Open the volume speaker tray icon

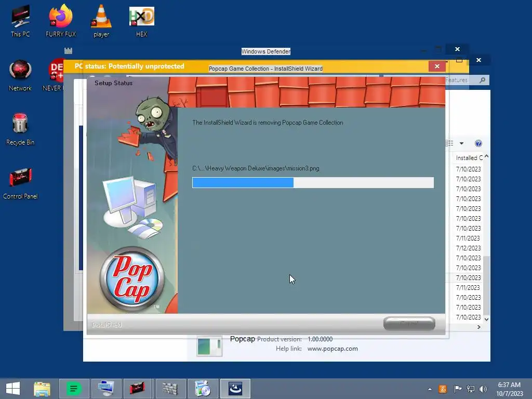tap(483, 389)
